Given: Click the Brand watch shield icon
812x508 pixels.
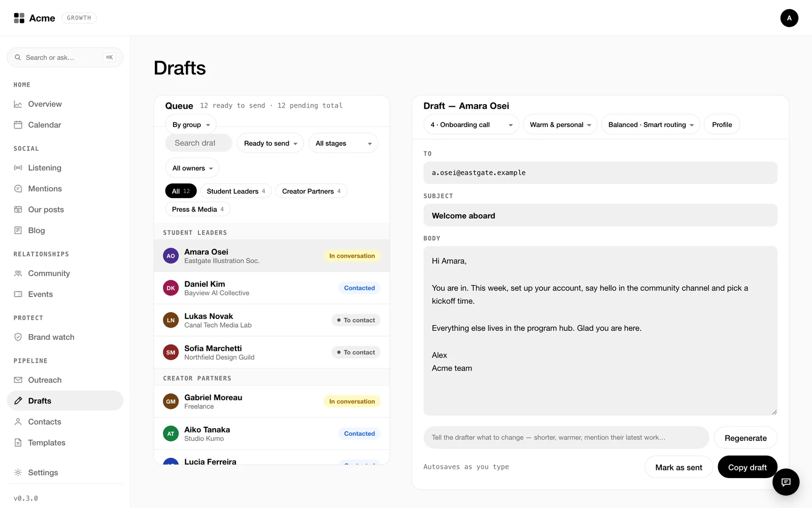Looking at the screenshot, I should pos(18,337).
